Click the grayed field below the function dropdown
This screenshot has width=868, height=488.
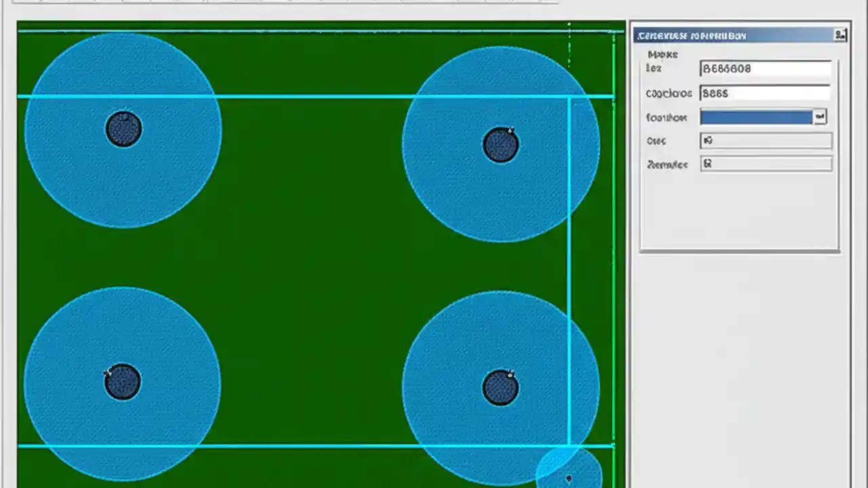tap(766, 140)
